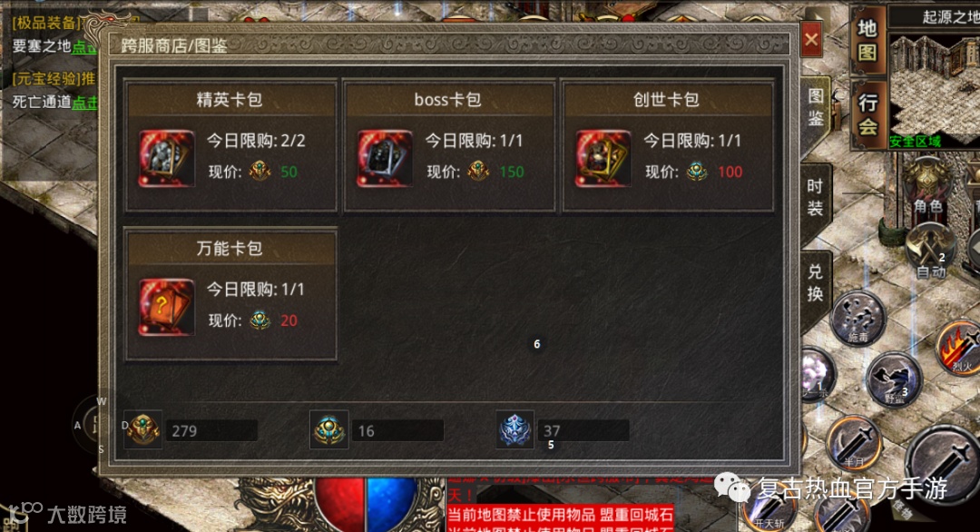Click the 创世卡包 card pack icon
This screenshot has height=532, width=980.
coord(603,159)
